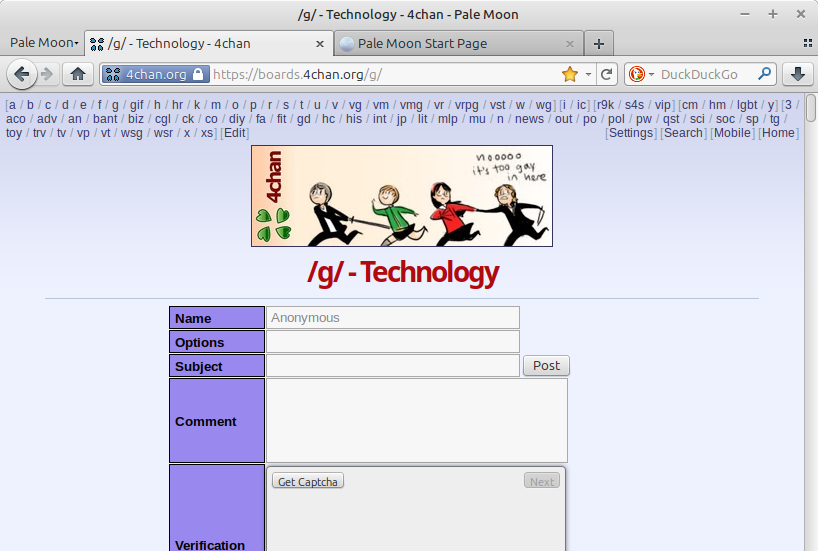
Task: Click the DuckDuckGo search magnifier icon
Action: pos(764,74)
